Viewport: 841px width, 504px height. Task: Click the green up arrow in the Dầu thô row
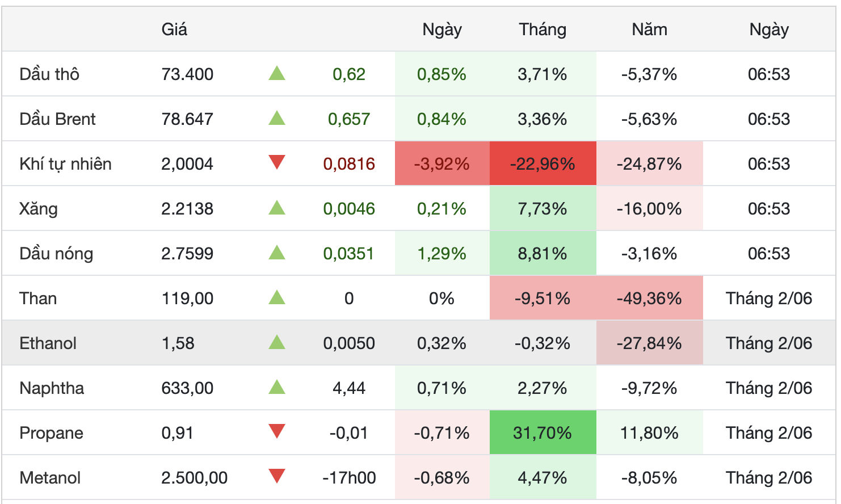coord(277,73)
